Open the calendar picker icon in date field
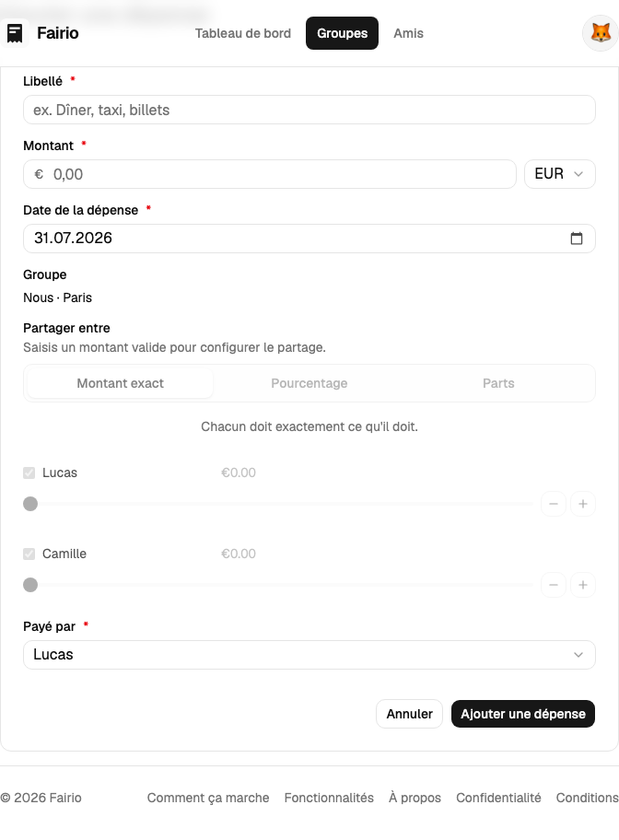 click(x=577, y=239)
